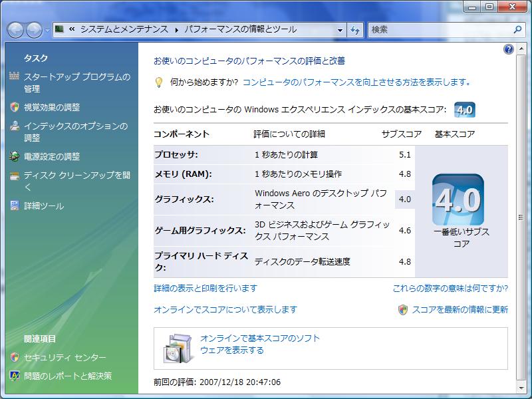Screen dimensions: 532x399
Task: Click the スタートアップ プログラムの管理 icon
Action: pyautogui.click(x=14, y=76)
